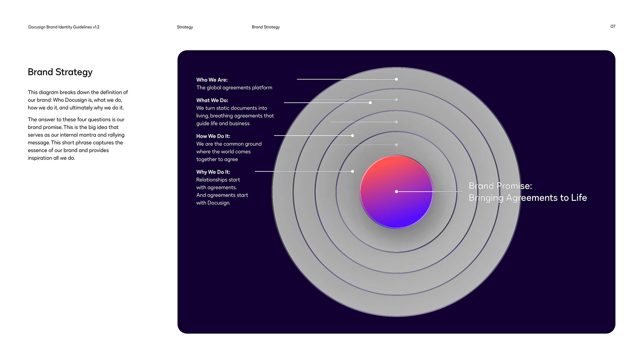644x362 pixels.
Task: Click the Who We Are marker dot
Action: point(396,79)
